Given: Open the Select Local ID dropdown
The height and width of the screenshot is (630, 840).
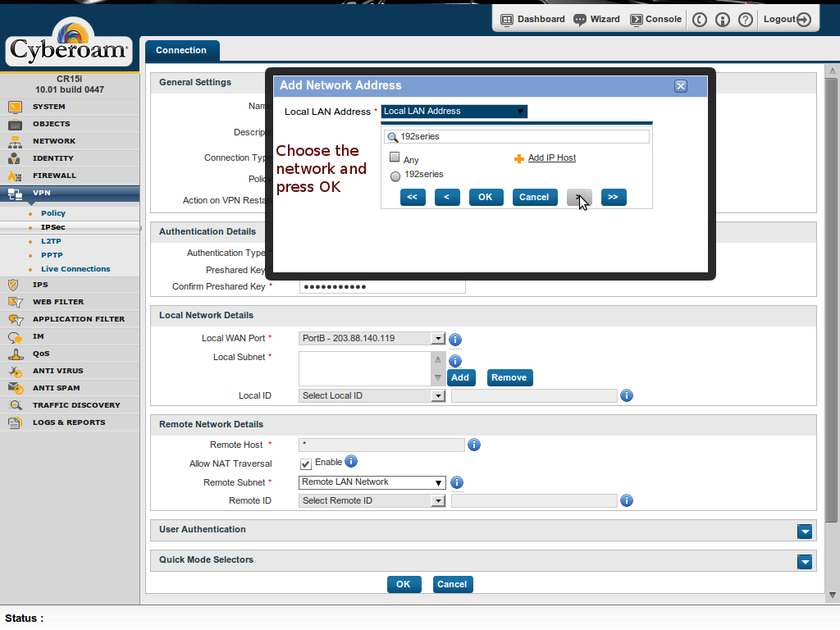Looking at the screenshot, I should (372, 396).
